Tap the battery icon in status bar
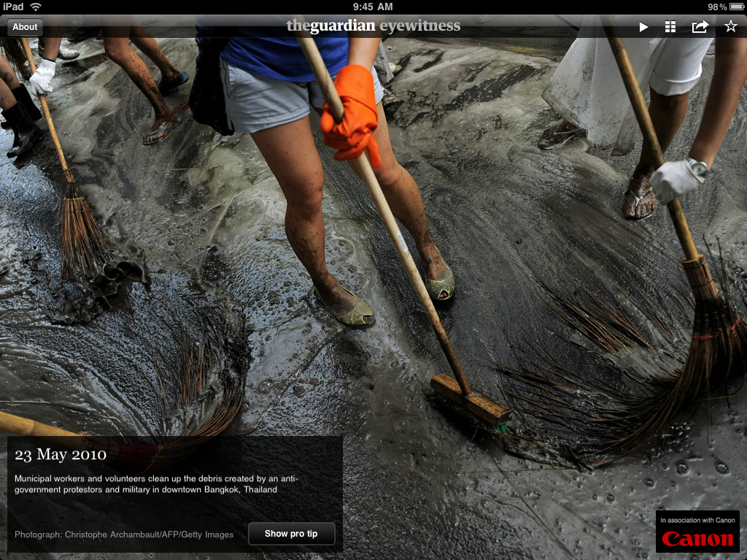 [x=735, y=7]
